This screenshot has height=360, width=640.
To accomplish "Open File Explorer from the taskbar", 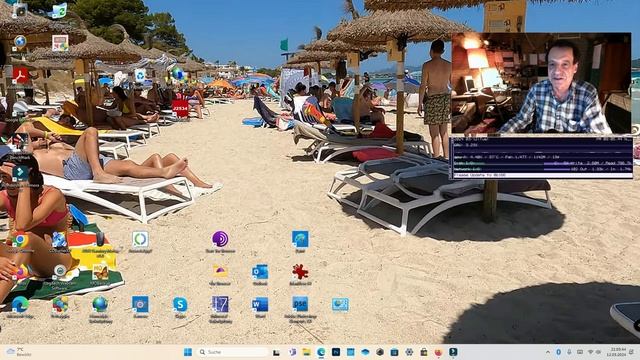I will pos(307,352).
